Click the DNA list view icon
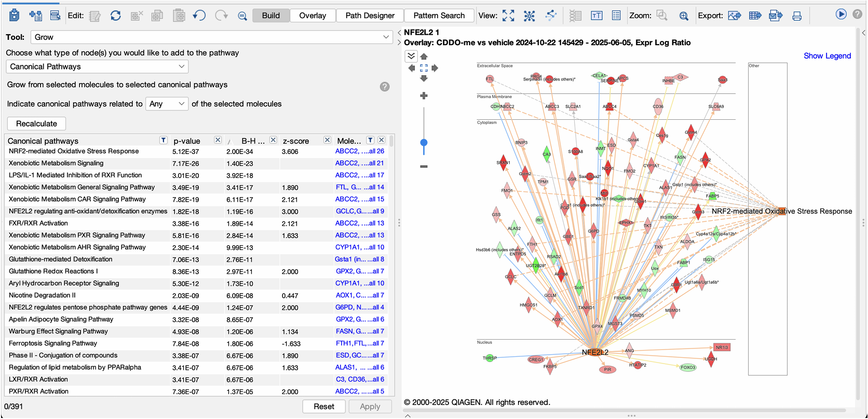Image resolution: width=868 pixels, height=419 pixels. (575, 16)
